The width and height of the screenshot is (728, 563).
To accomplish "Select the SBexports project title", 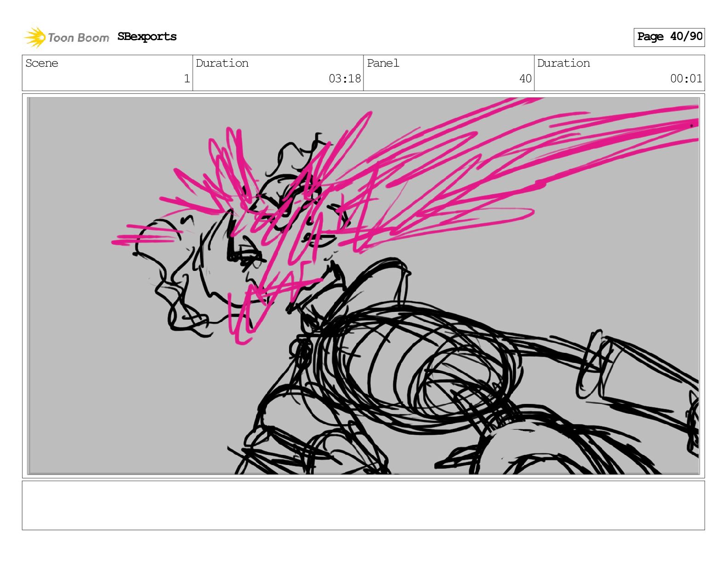I will tap(147, 37).
